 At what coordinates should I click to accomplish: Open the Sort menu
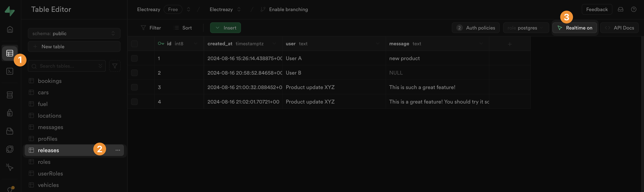pos(183,28)
